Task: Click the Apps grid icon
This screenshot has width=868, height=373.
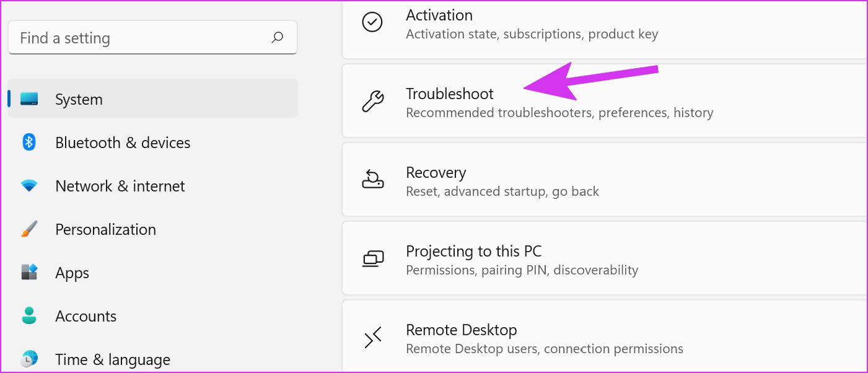Action: pyautogui.click(x=29, y=273)
